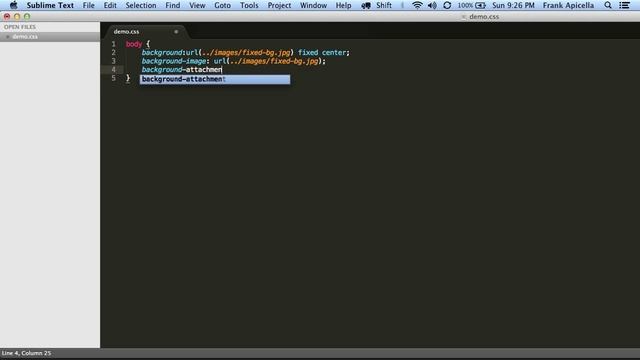Open the Find menu
Screen dimensions: 640x360
[173, 5]
